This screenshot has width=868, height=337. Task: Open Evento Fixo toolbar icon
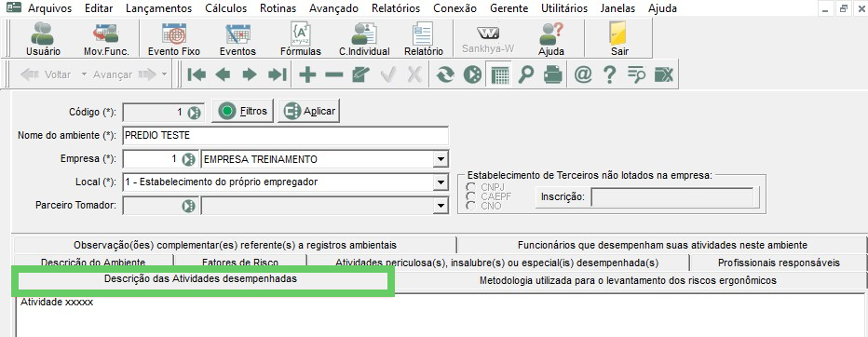point(174,39)
